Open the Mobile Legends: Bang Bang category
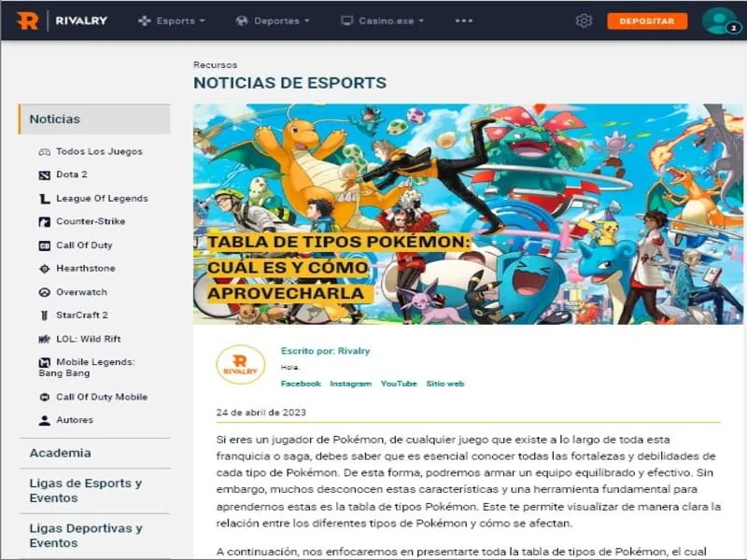This screenshot has width=747, height=560. 87,368
